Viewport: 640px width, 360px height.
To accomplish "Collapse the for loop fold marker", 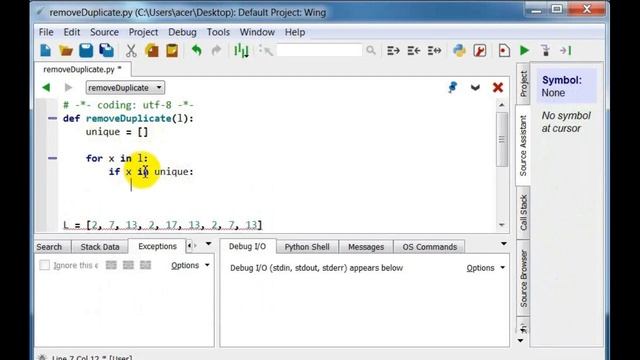I will click(x=52, y=158).
